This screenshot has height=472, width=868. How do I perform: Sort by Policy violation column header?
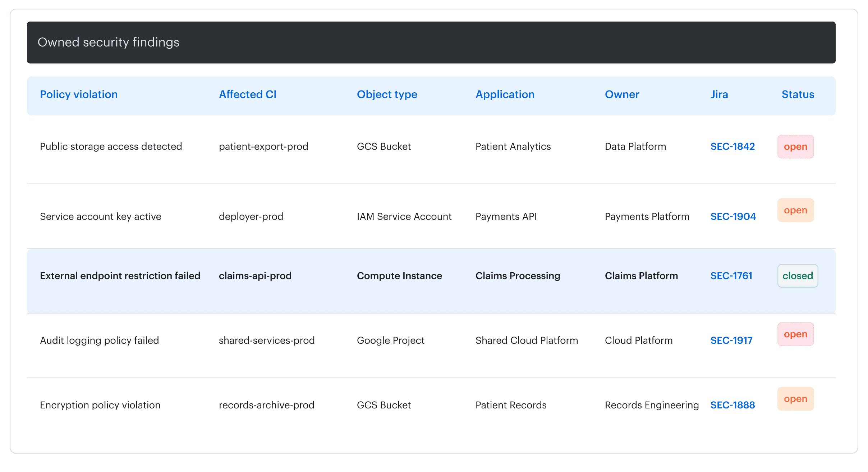pos(79,94)
